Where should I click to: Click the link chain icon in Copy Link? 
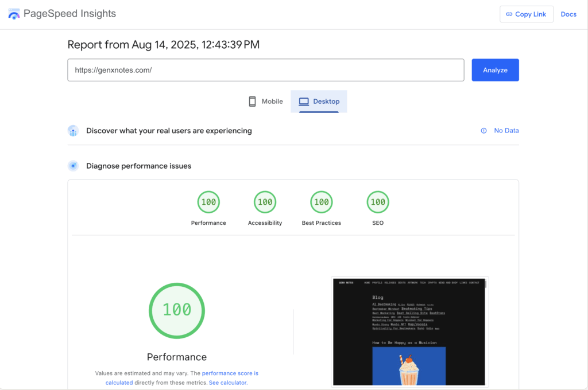click(509, 14)
